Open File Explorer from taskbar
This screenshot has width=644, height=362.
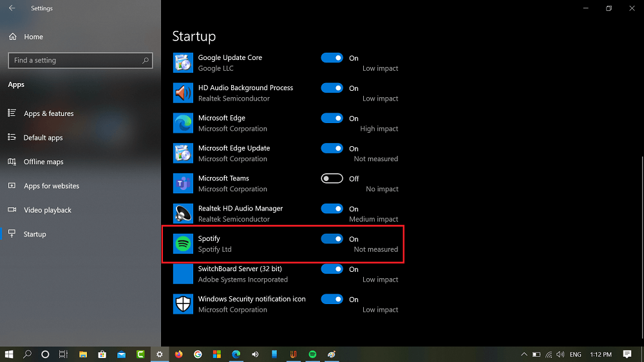pyautogui.click(x=83, y=354)
